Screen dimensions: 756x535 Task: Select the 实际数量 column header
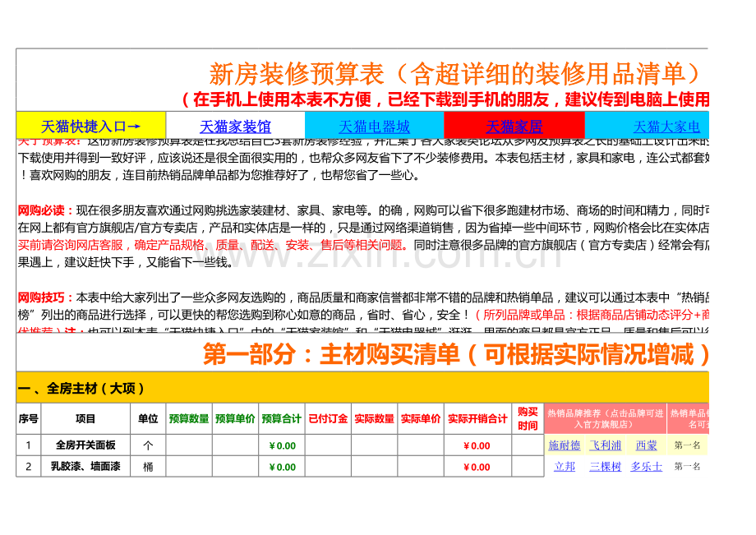point(374,419)
